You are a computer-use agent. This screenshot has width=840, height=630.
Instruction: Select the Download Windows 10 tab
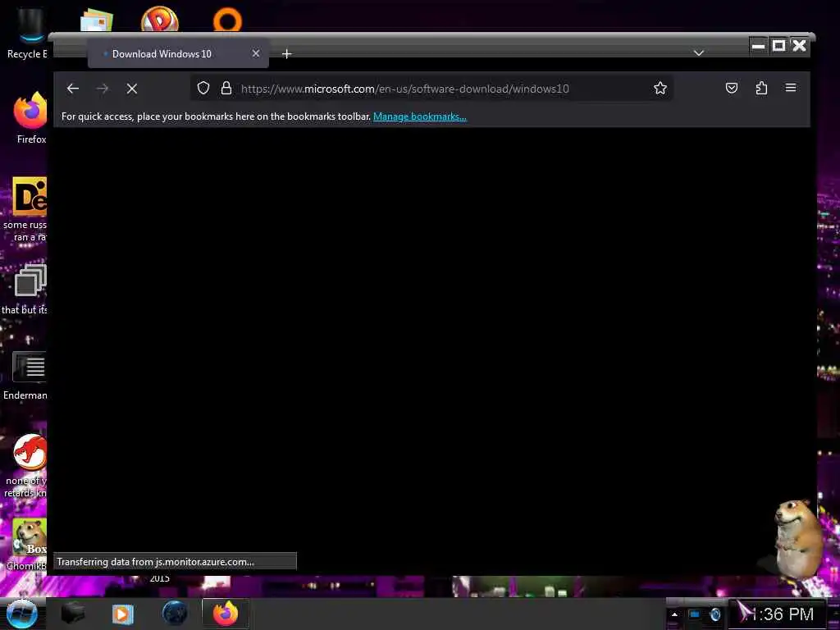[178, 53]
